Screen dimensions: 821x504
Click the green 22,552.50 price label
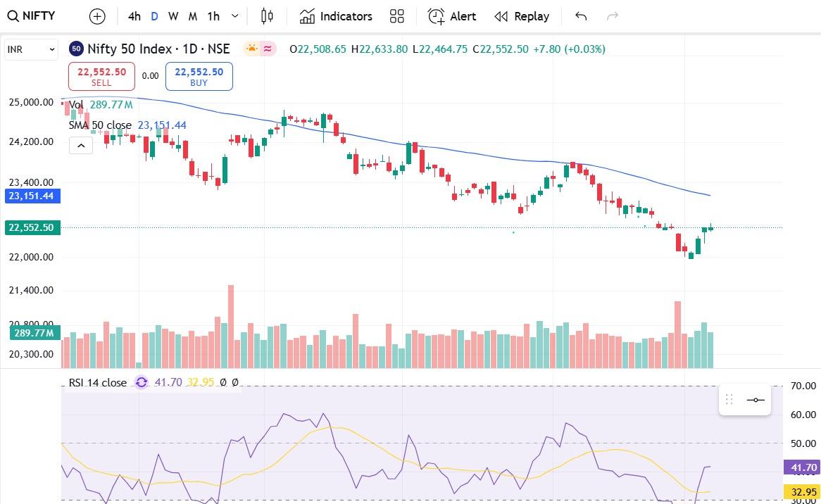[x=32, y=227]
